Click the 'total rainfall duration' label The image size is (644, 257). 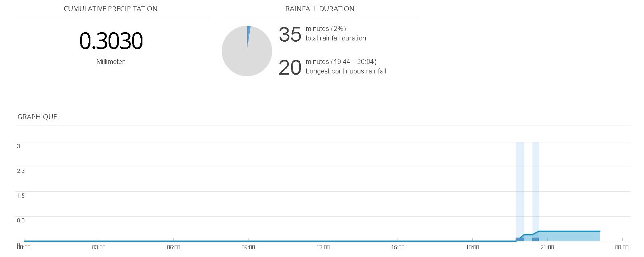tap(336, 38)
